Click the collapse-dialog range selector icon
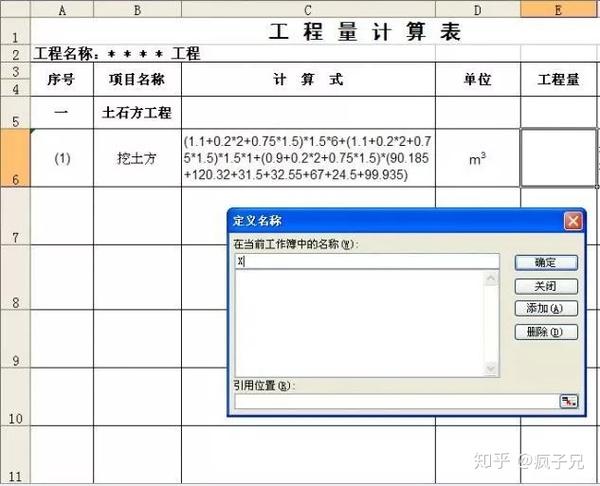 [569, 401]
